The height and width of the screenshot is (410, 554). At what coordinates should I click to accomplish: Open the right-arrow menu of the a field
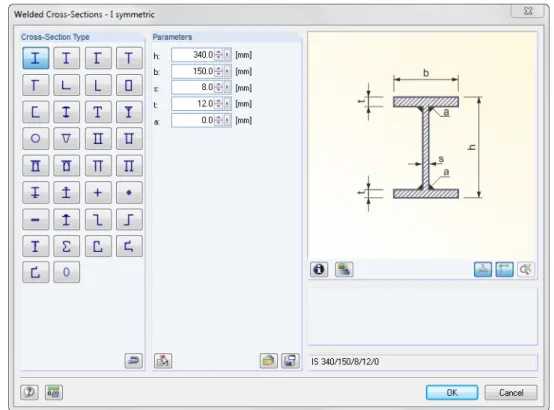[227, 121]
